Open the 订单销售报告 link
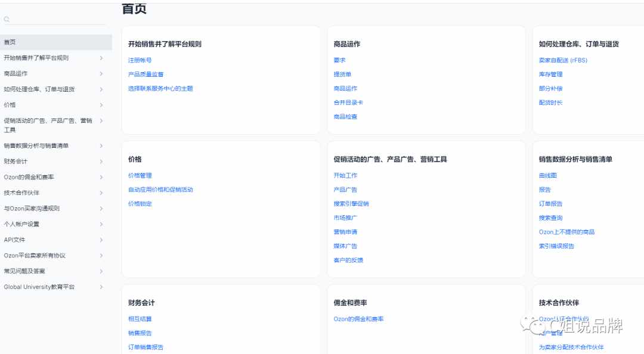The height and width of the screenshot is (354, 644). coord(146,347)
